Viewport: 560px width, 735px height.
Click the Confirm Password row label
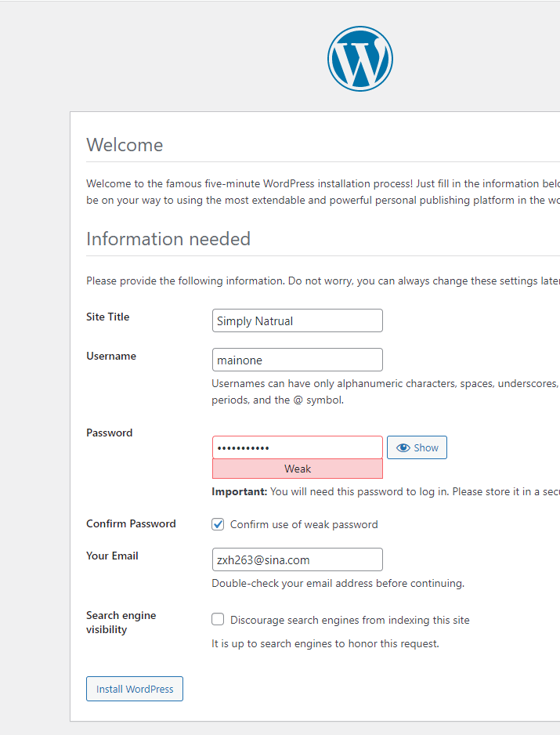pos(131,523)
